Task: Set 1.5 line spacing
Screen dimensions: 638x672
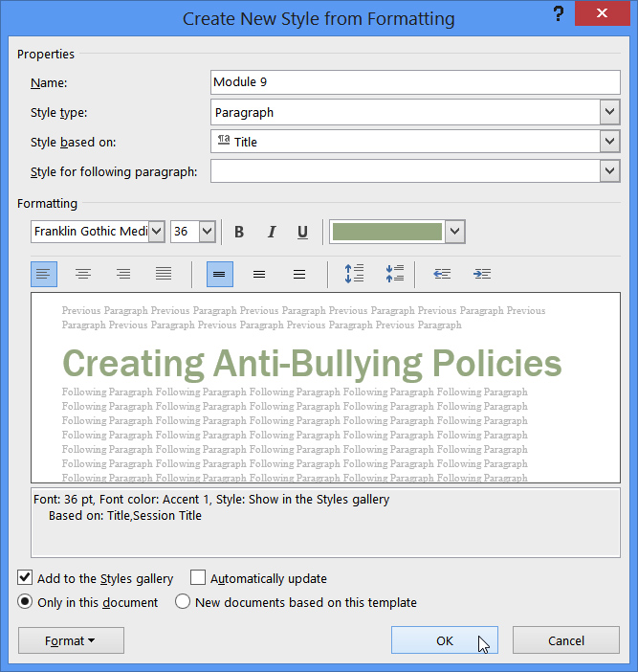Action: 259,274
